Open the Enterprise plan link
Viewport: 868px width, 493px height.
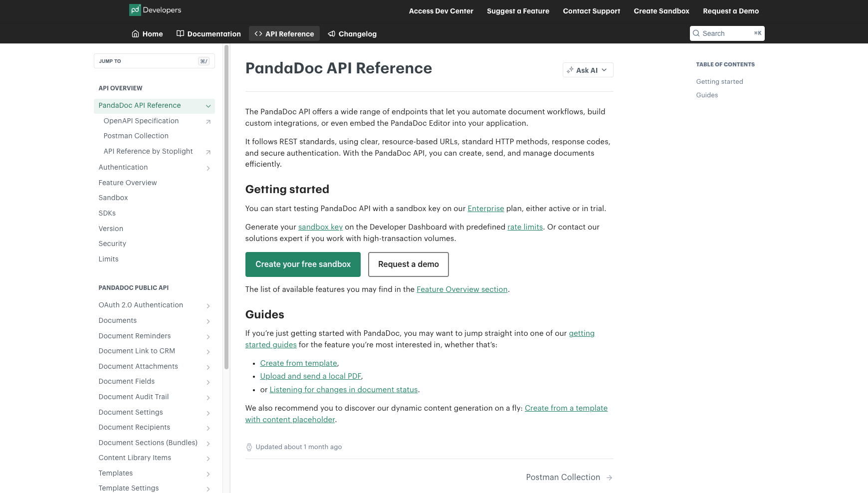(x=485, y=209)
